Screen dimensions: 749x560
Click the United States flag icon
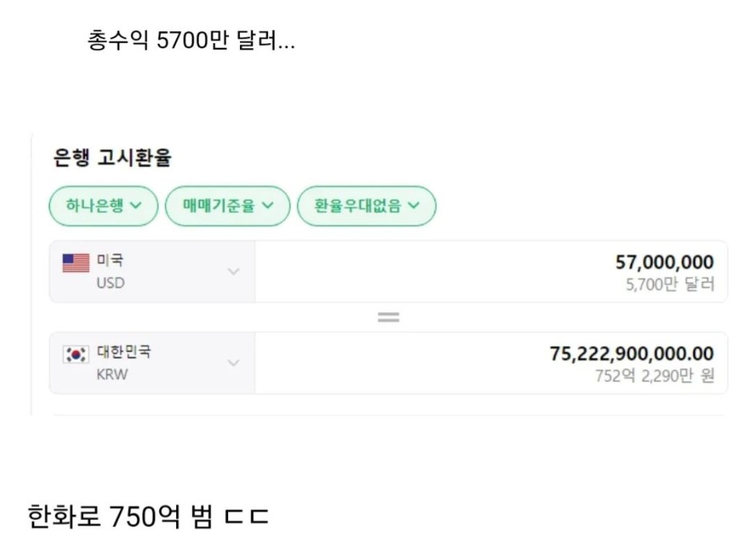pos(76,263)
